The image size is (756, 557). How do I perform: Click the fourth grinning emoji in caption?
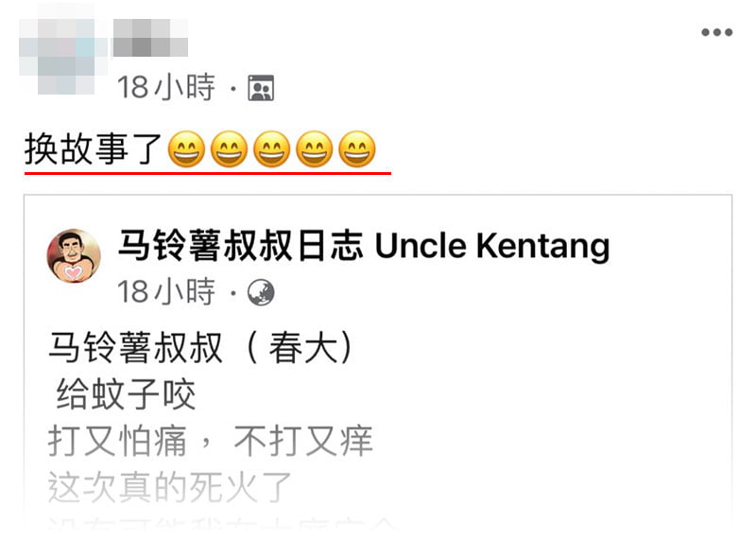(x=315, y=149)
